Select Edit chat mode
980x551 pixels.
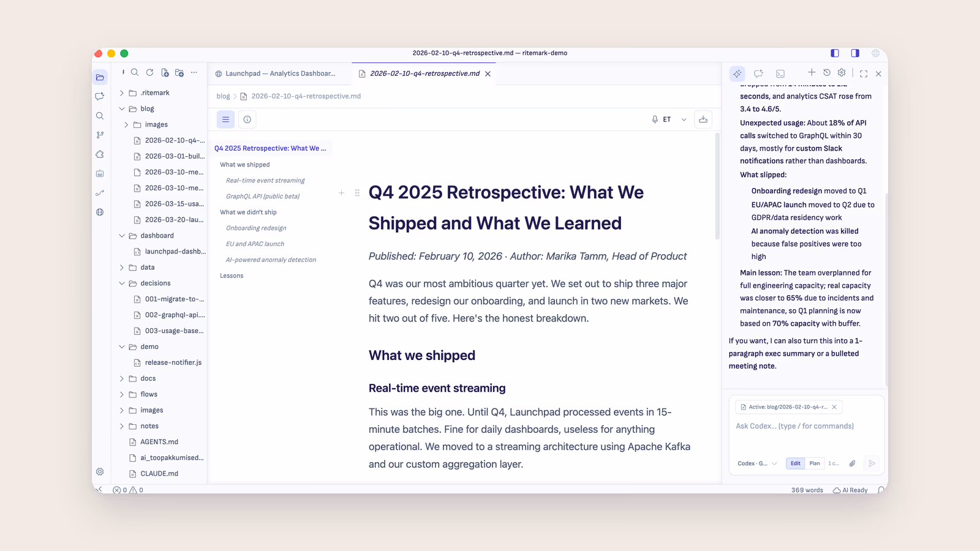[796, 463]
